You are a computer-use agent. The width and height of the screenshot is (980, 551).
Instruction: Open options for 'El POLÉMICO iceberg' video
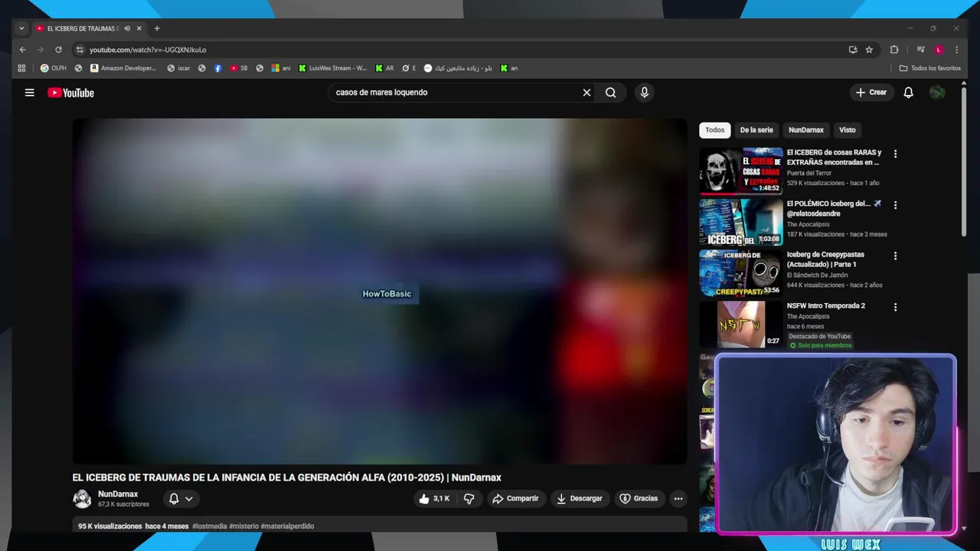[x=895, y=205]
